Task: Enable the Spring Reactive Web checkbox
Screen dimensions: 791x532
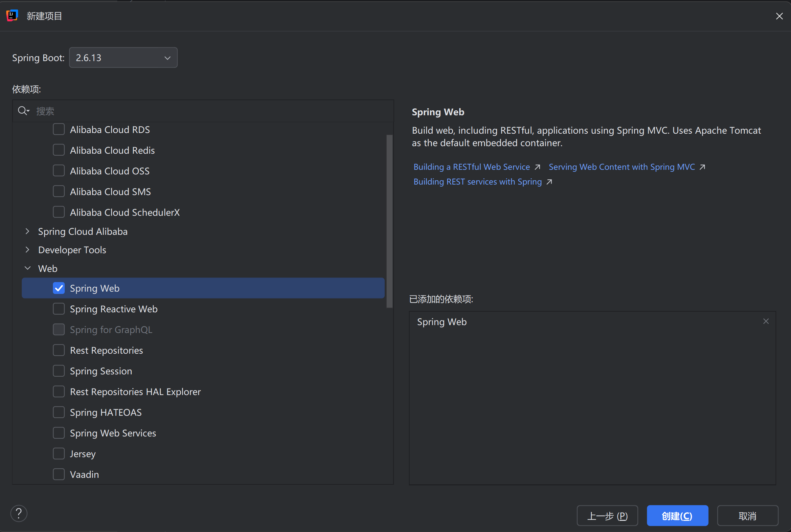Action: point(59,309)
